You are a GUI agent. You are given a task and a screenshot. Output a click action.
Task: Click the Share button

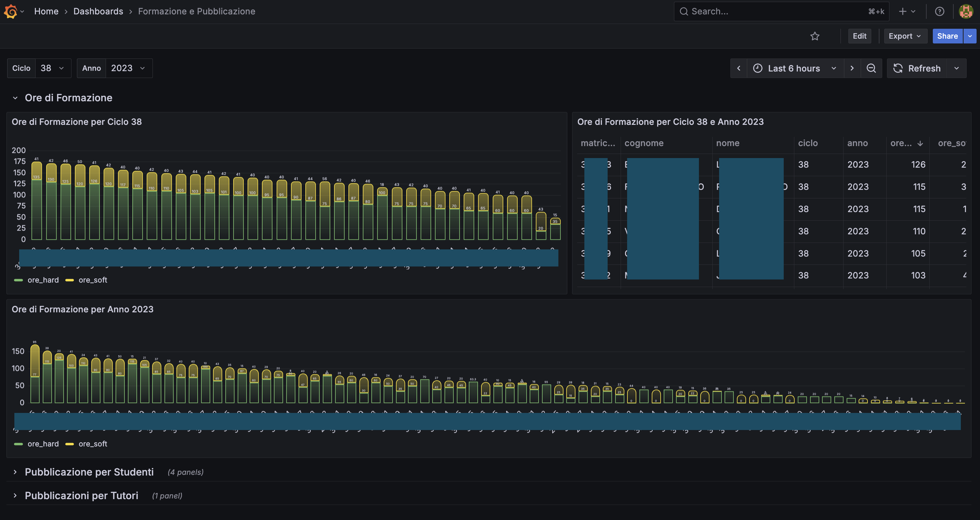point(947,36)
